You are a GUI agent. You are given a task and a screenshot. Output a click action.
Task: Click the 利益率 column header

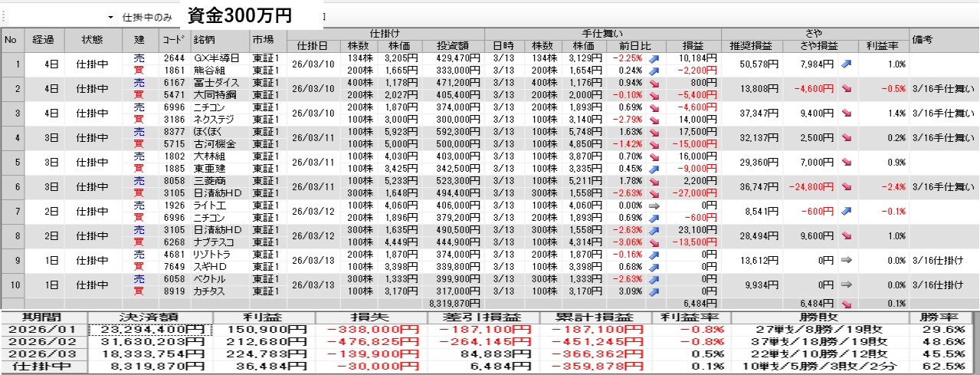[882, 45]
